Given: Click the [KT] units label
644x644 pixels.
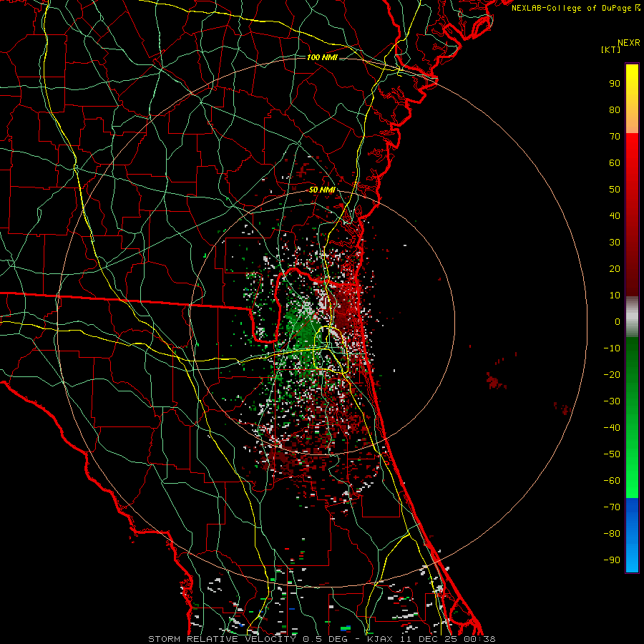Looking at the screenshot, I should tap(610, 49).
